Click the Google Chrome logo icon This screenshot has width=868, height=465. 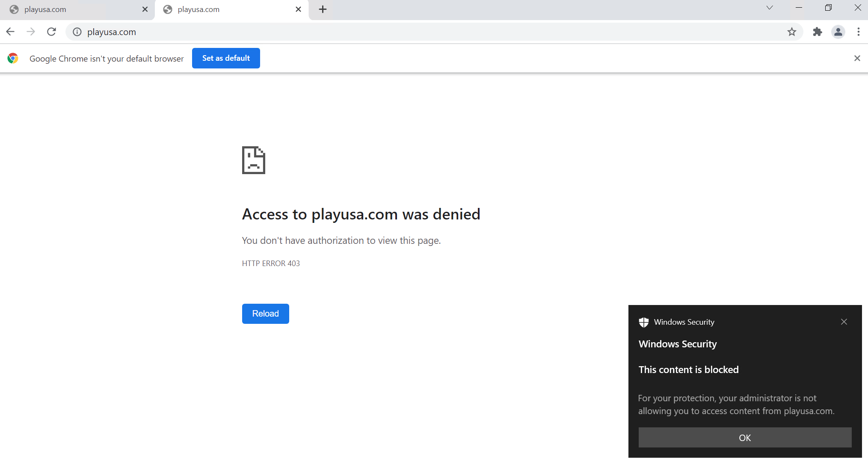click(13, 58)
